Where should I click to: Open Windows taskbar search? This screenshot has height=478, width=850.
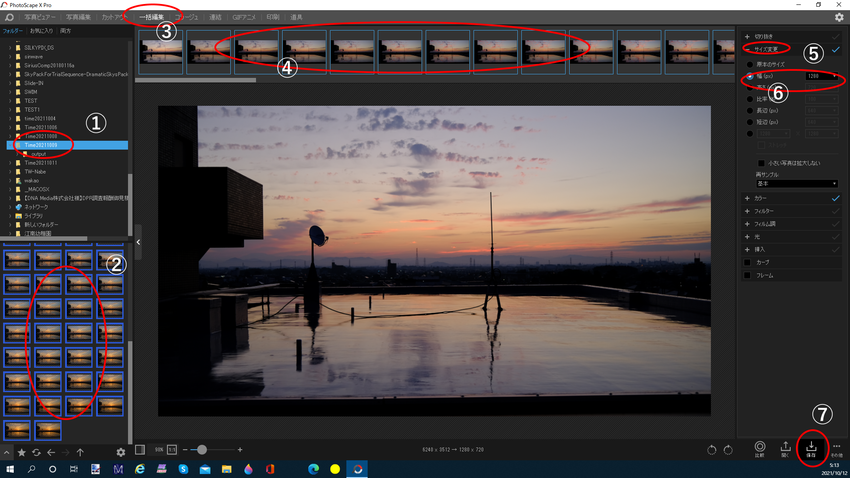[x=31, y=469]
